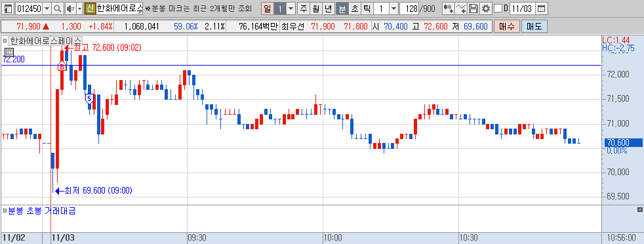644x244 pixels.
Task: Click the grid table icon on chart
Action: point(9,52)
